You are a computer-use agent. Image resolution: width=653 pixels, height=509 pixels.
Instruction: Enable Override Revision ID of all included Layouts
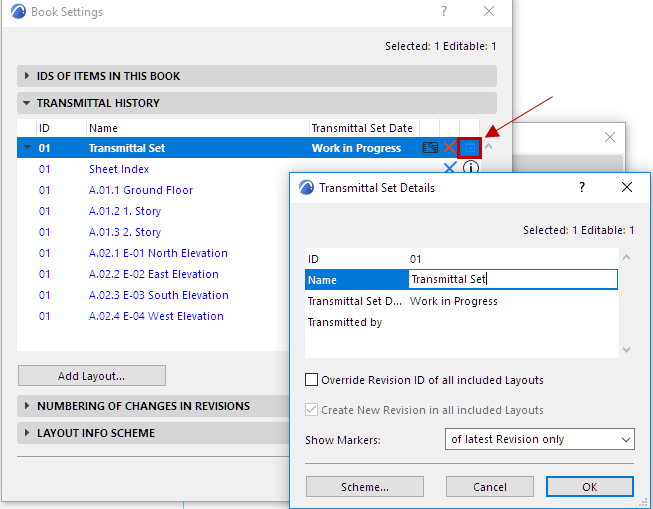coord(312,380)
